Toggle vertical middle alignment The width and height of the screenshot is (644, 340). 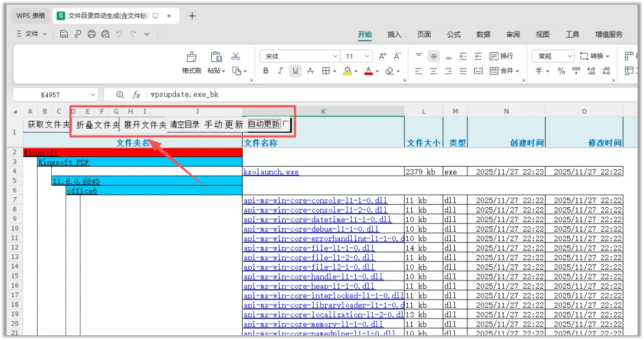click(434, 56)
